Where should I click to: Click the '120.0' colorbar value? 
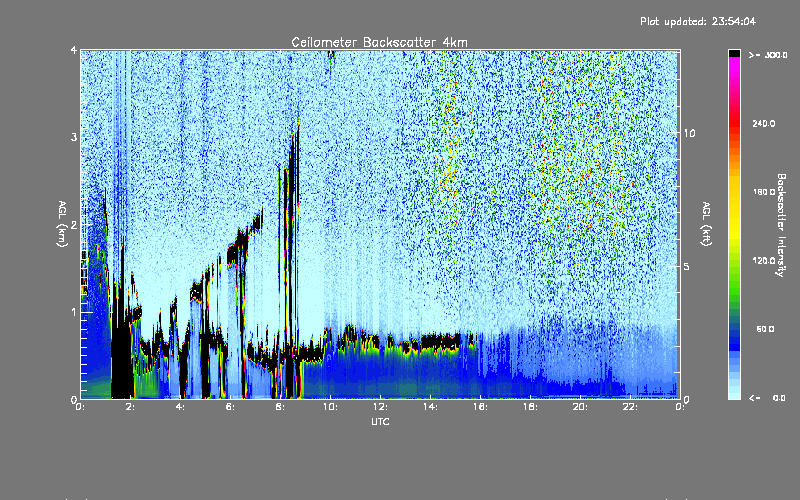click(764, 261)
